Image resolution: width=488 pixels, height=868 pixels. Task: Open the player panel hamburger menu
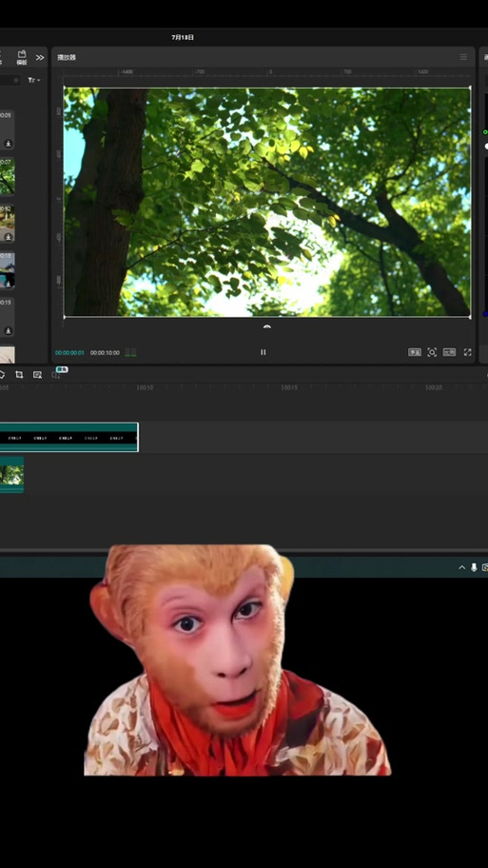click(463, 57)
